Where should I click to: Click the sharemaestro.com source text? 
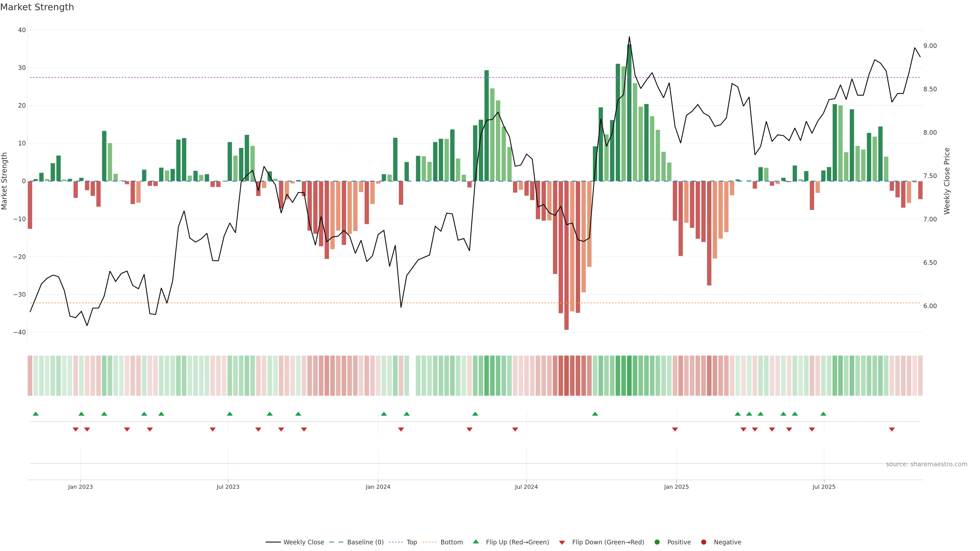click(926, 464)
